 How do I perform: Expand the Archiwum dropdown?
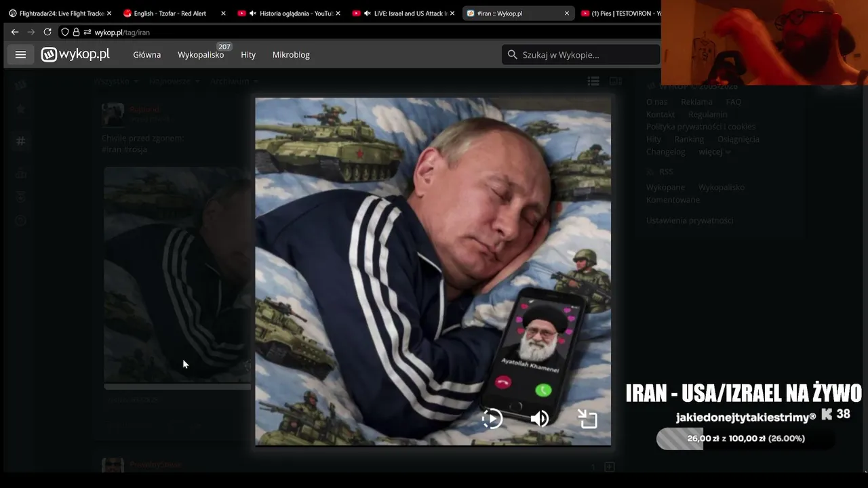(x=235, y=81)
